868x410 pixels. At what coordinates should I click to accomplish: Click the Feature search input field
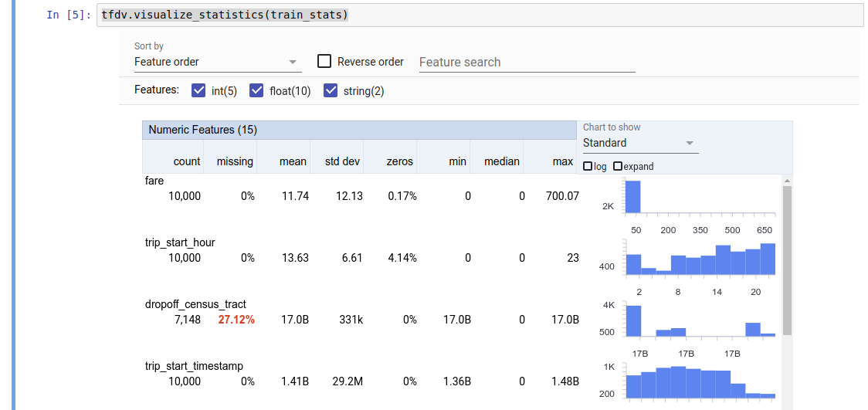pos(527,62)
